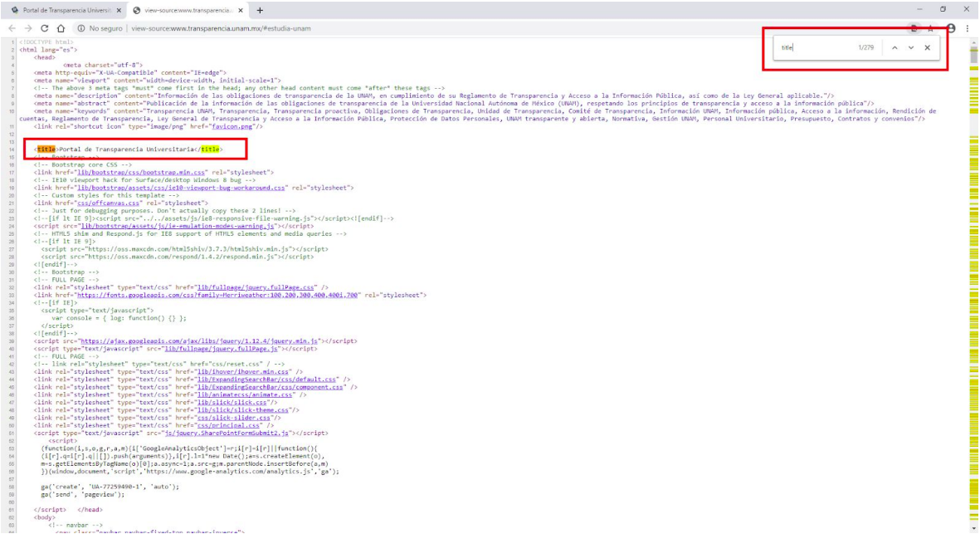
Task: Jump to previous find result
Action: coord(895,47)
